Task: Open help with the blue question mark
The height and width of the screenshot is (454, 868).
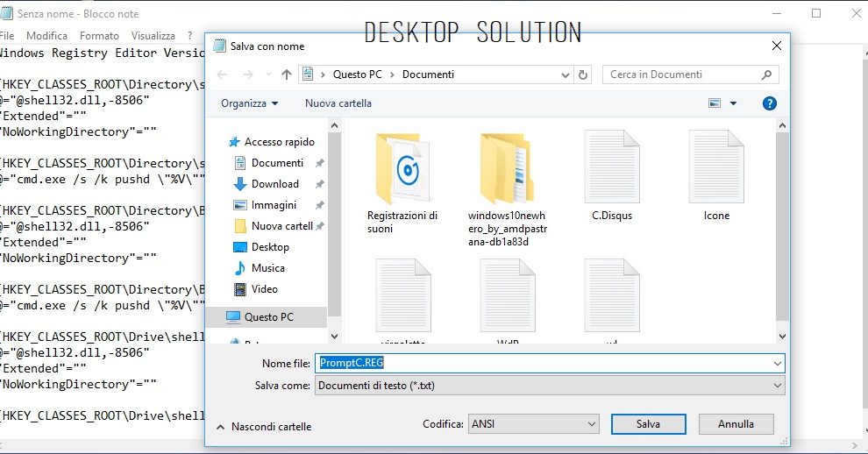Action: click(x=770, y=103)
